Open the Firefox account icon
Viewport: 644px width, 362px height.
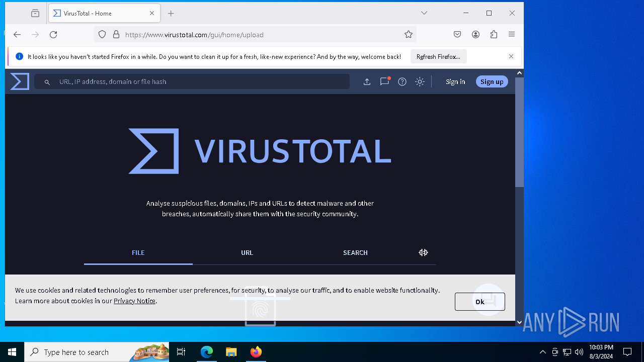pyautogui.click(x=475, y=34)
